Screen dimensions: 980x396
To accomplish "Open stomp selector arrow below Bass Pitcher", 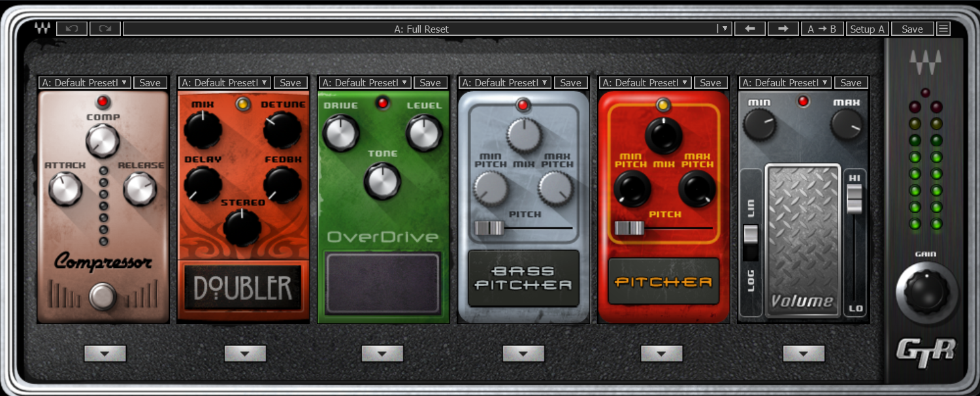I will (523, 354).
